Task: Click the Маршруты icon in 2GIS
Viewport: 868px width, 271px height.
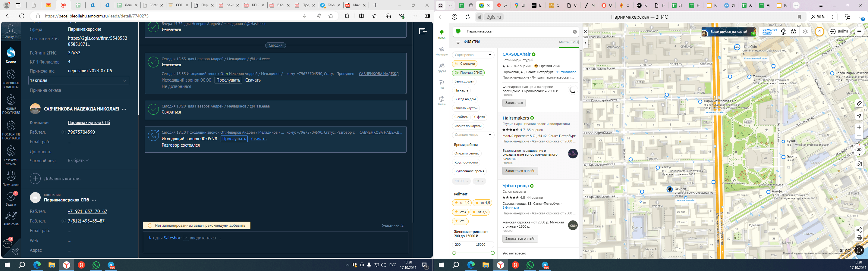Action: (442, 51)
